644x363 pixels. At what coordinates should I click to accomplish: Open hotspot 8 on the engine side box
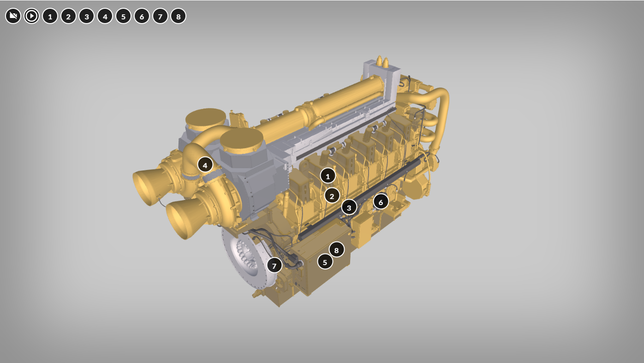pyautogui.click(x=336, y=250)
